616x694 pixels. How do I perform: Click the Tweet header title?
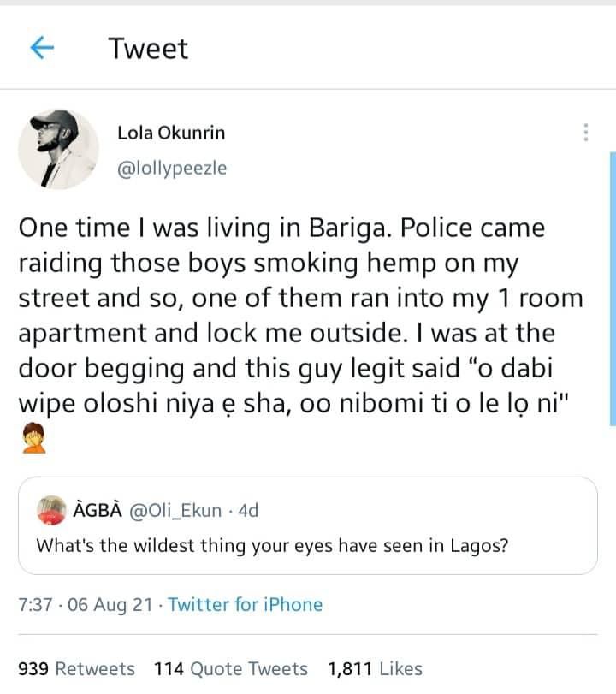(148, 49)
